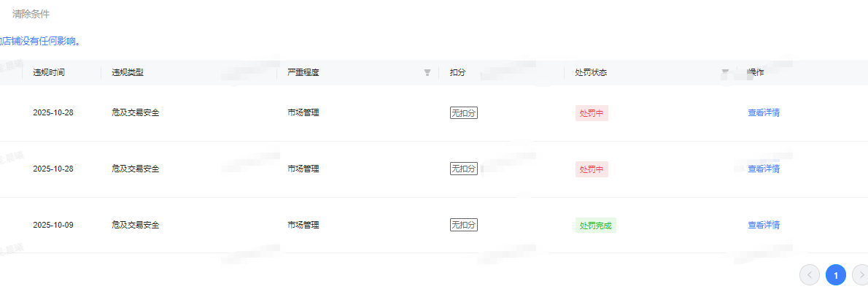This screenshot has width=868, height=308.
Task: Click the 2025-10-09 date cell
Action: tap(53, 225)
